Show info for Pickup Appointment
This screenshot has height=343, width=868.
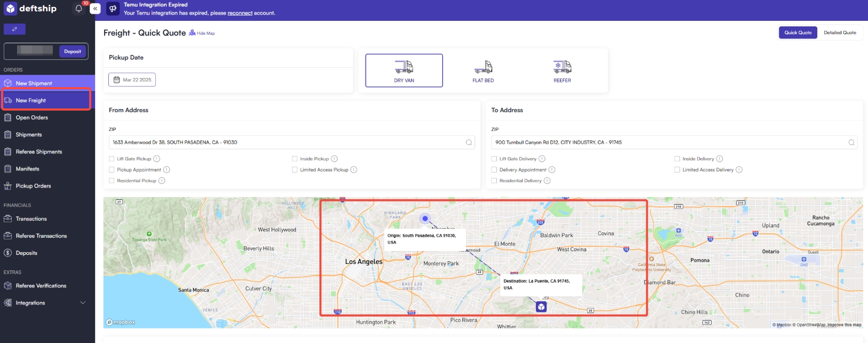coord(167,170)
